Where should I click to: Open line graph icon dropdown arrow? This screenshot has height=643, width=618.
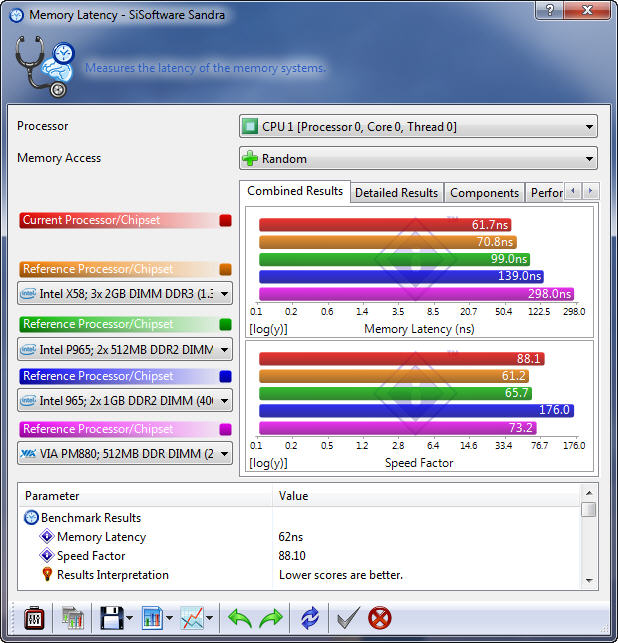tap(210, 618)
